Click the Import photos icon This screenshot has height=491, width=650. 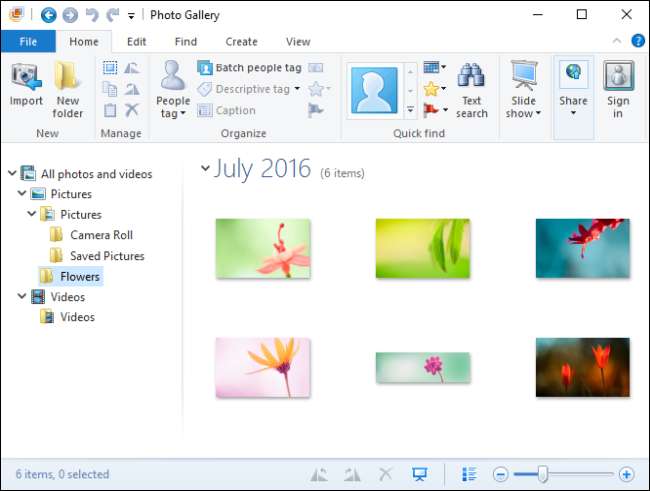(x=26, y=84)
